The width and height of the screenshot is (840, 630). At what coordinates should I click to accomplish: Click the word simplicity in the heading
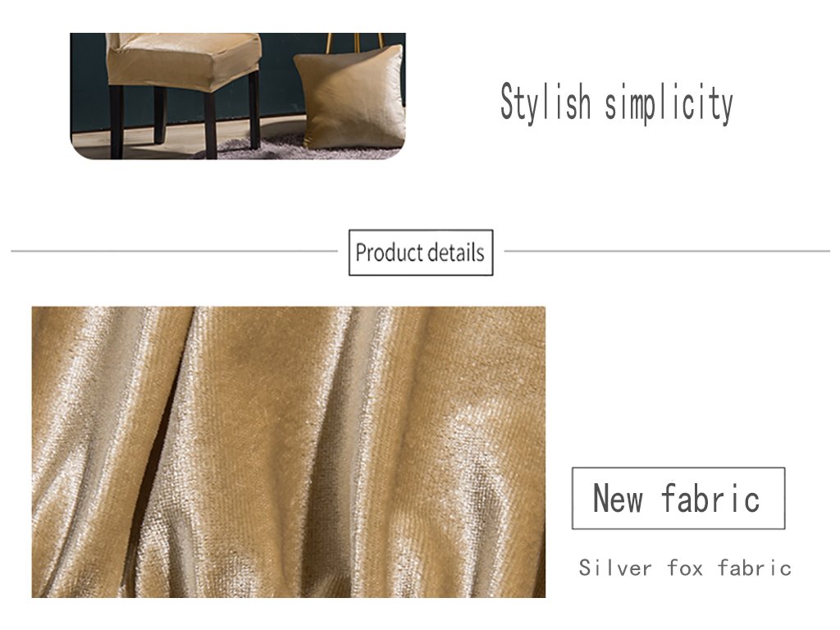coord(669,103)
